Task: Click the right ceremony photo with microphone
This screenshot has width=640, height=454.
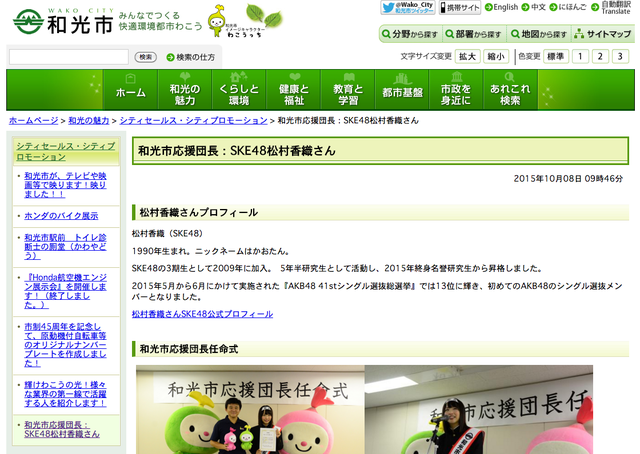Action: click(x=479, y=409)
